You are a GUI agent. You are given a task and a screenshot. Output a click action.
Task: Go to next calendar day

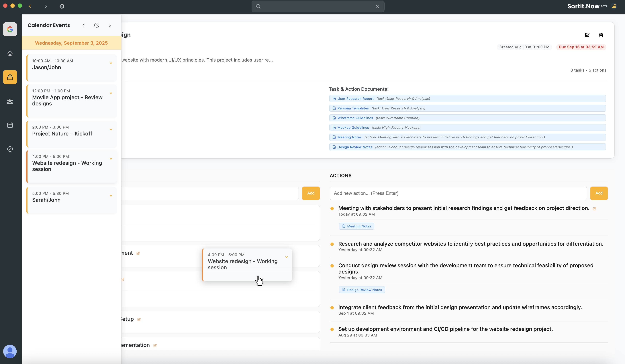pyautogui.click(x=110, y=25)
